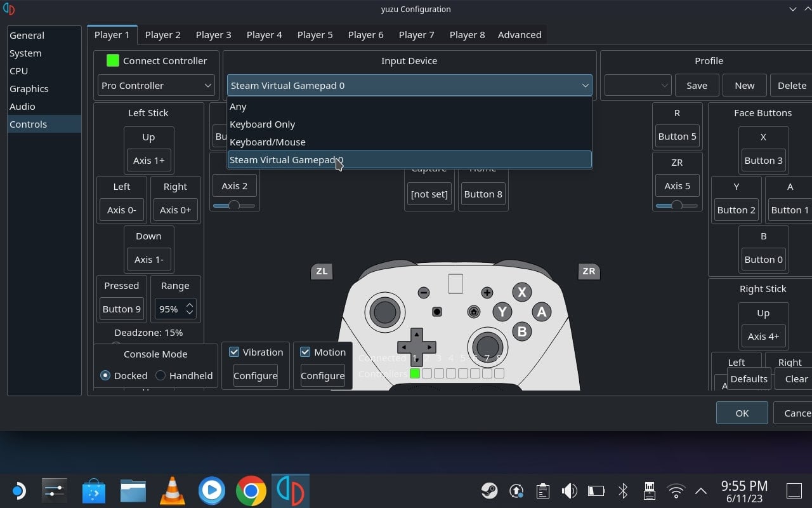
Task: Open the Discover store from the taskbar
Action: tap(94, 490)
